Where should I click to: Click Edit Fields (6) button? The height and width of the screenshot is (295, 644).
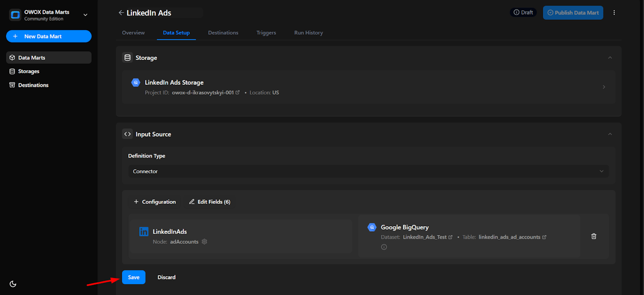(x=209, y=202)
